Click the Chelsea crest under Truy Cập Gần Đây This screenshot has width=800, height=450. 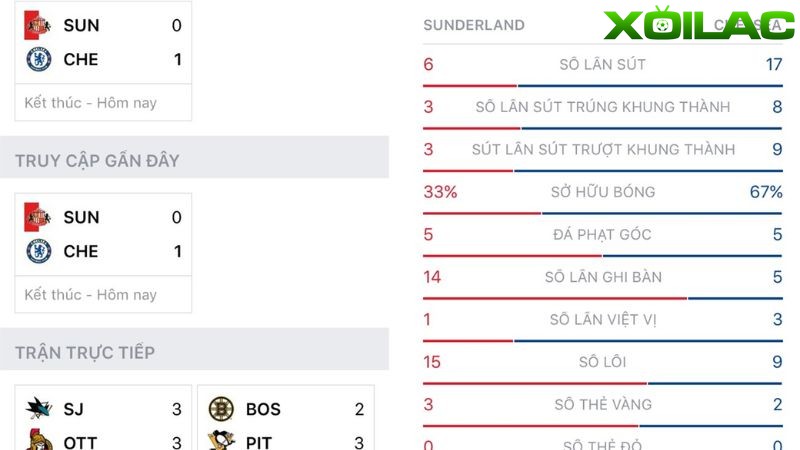pos(39,251)
